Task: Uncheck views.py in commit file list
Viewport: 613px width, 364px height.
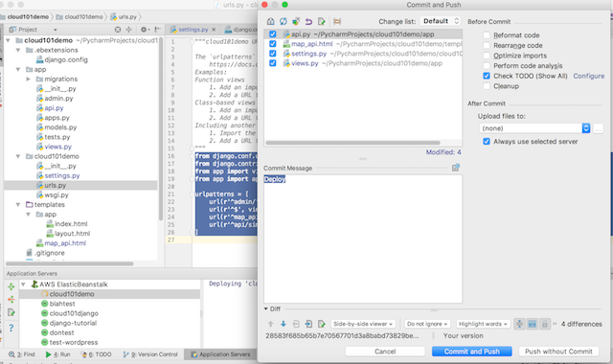Action: coord(272,63)
